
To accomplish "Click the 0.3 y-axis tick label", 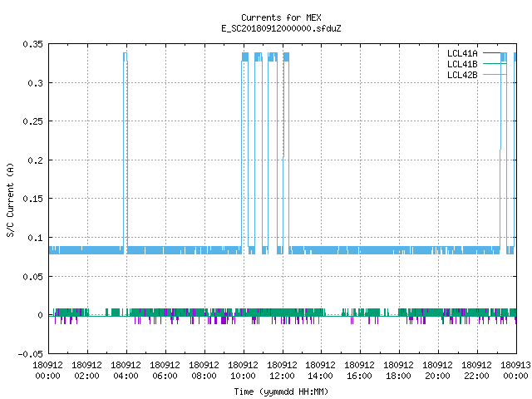I will [35, 83].
